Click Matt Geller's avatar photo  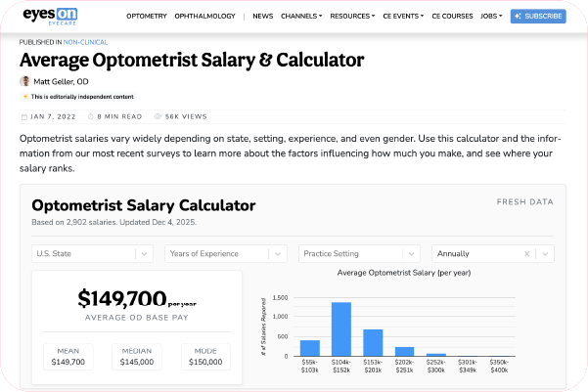(25, 81)
